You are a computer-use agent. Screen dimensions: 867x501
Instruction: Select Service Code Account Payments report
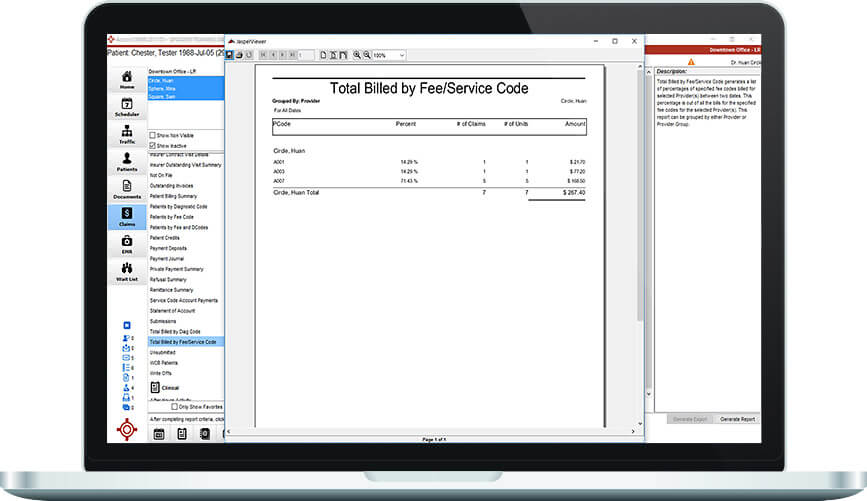185,300
